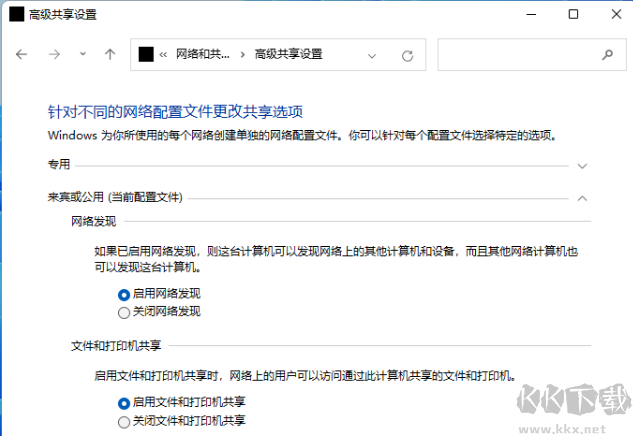The image size is (633, 436).
Task: Click the window title bar icon
Action: [17, 14]
